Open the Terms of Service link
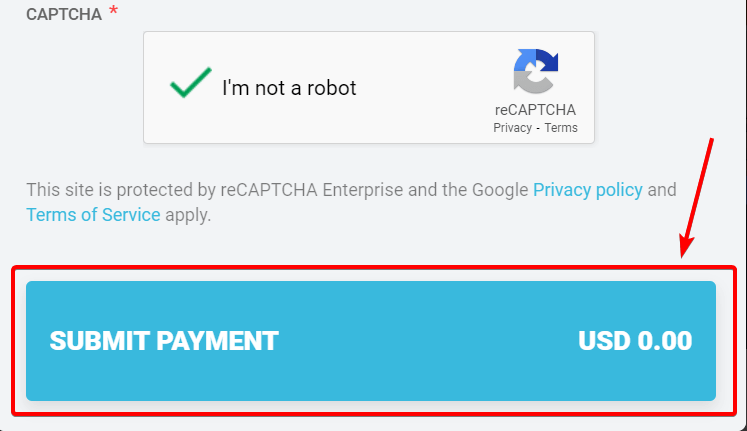This screenshot has width=747, height=431. [x=93, y=214]
